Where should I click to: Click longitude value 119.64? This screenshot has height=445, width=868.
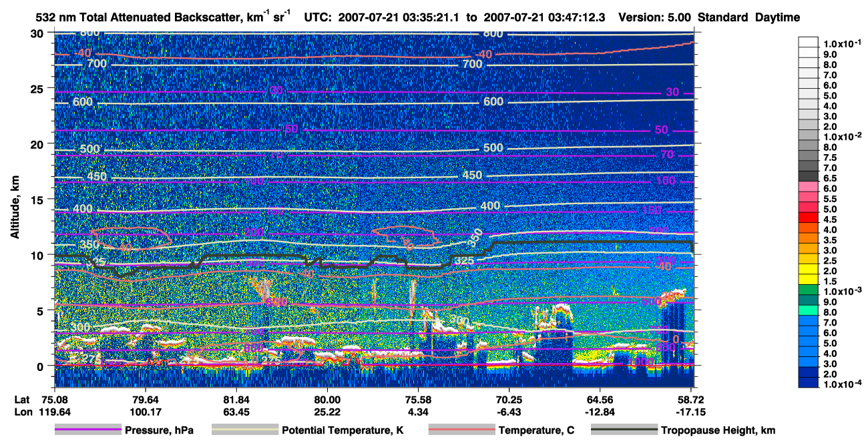point(53,412)
